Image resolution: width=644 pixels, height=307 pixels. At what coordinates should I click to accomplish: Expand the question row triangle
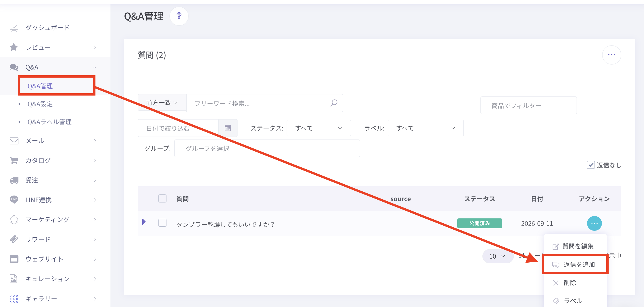(144, 222)
